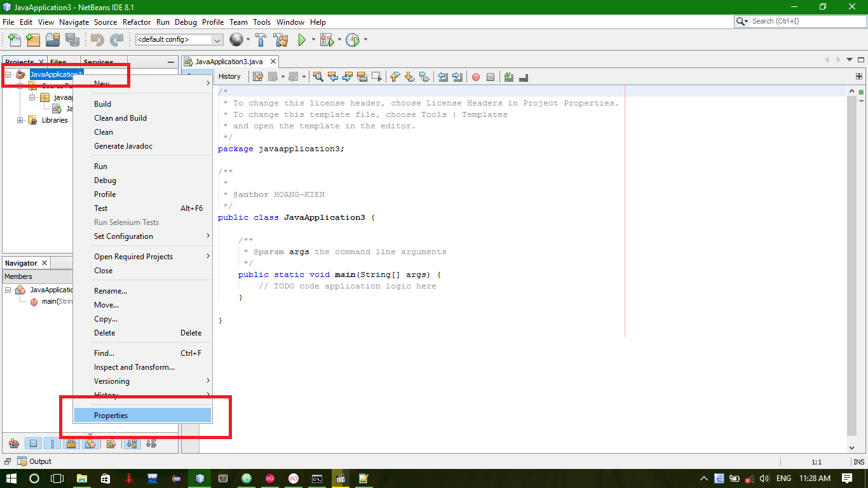Toggle Toggle Bookmark in editor toolbar

[424, 77]
